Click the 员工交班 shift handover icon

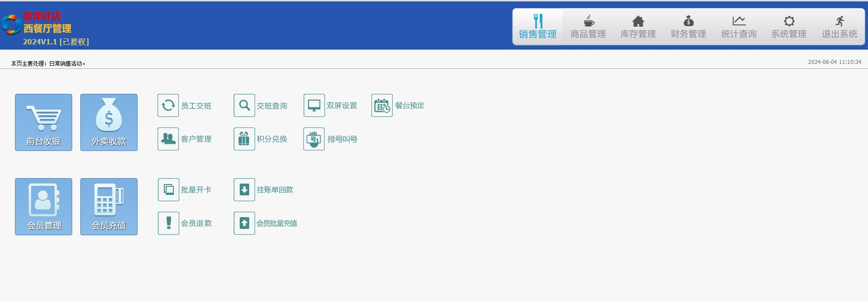coord(168,106)
